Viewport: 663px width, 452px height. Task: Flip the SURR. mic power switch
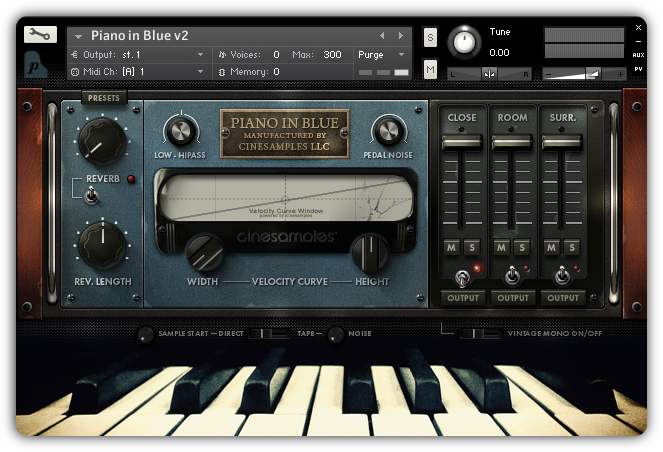[x=562, y=276]
